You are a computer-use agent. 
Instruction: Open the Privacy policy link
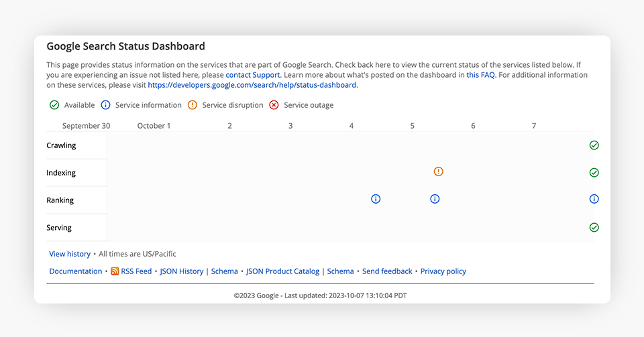[x=443, y=271]
